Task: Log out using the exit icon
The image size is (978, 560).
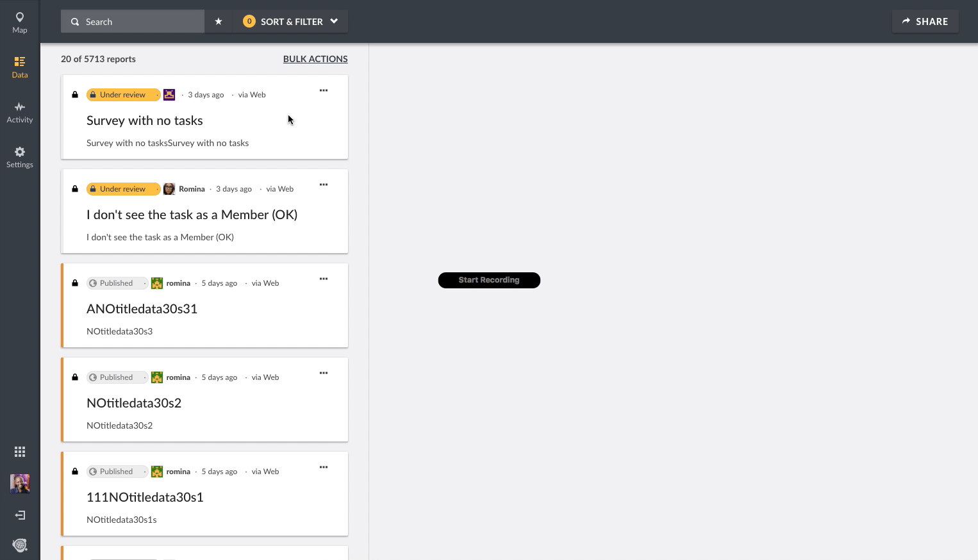Action: (x=20, y=515)
